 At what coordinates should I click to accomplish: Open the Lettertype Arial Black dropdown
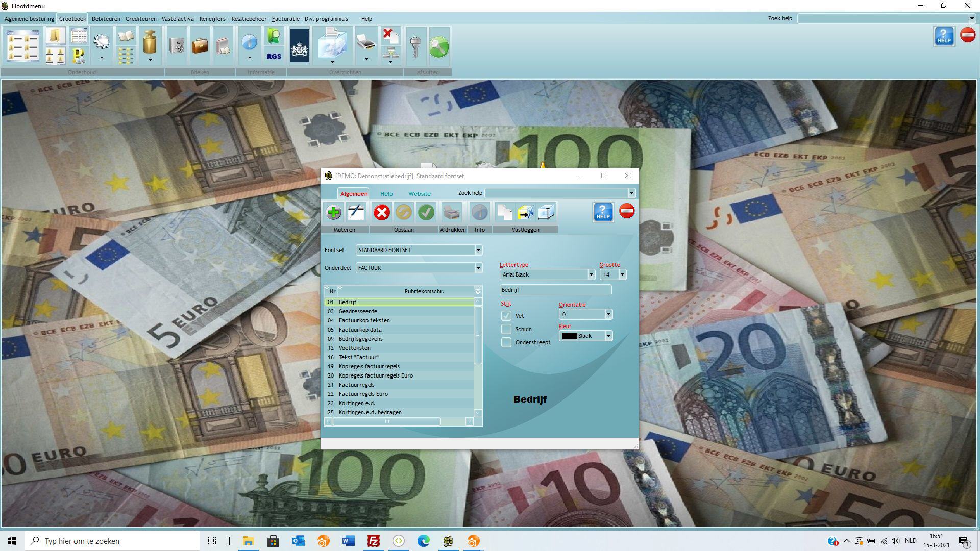[x=591, y=274]
